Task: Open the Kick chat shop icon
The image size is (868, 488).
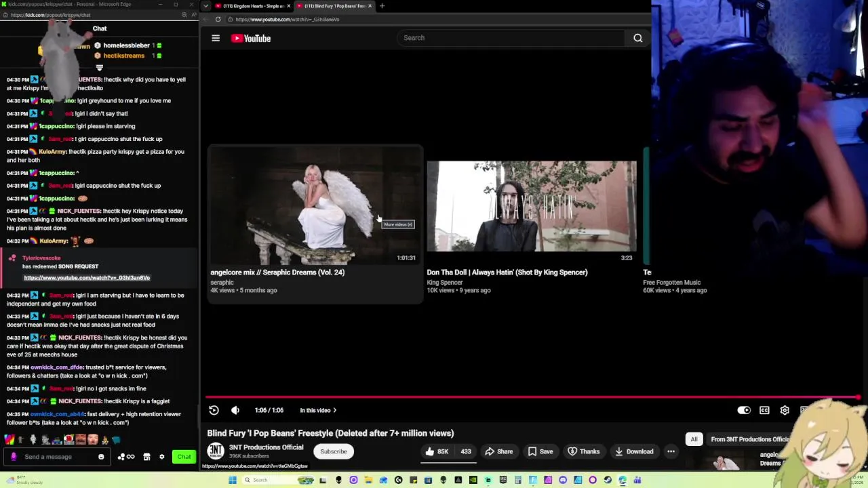Action: [x=146, y=457]
